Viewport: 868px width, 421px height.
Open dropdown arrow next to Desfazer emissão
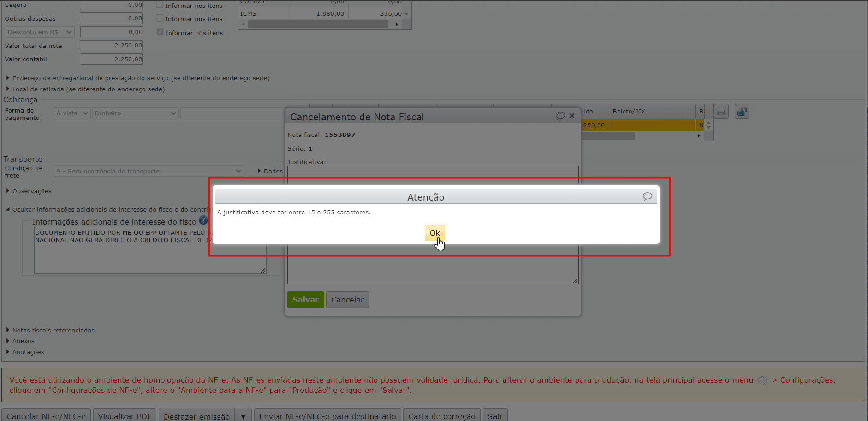coord(243,416)
